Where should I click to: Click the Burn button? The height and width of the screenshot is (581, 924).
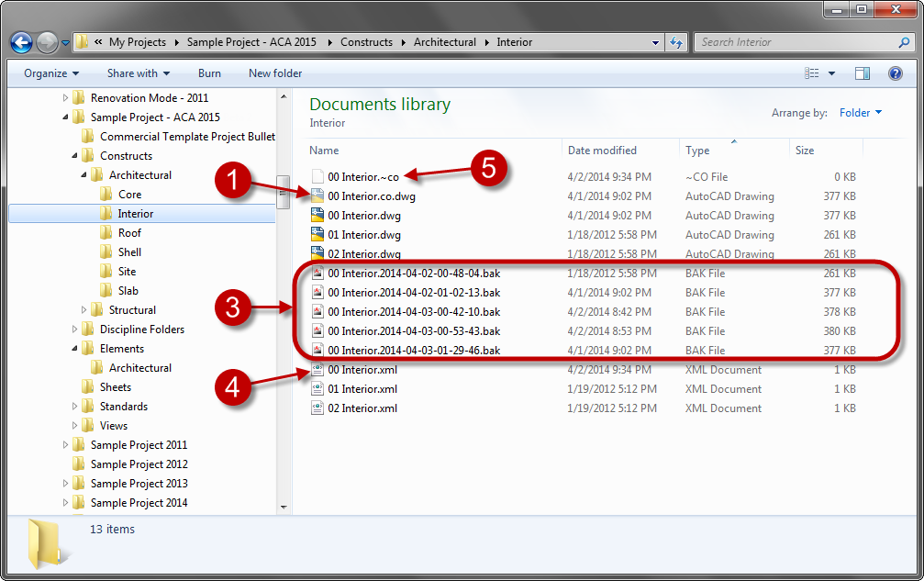208,73
